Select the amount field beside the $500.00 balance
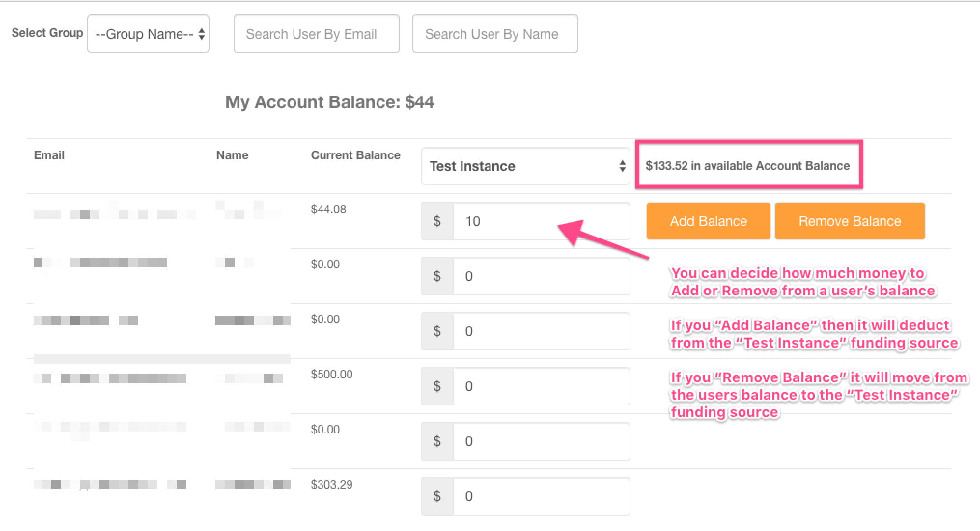Image resolution: width=980 pixels, height=531 pixels. click(542, 386)
